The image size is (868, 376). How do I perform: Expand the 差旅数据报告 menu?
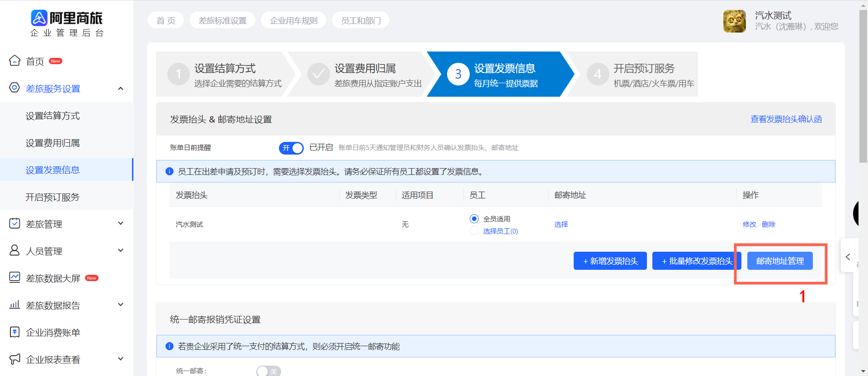(x=121, y=305)
